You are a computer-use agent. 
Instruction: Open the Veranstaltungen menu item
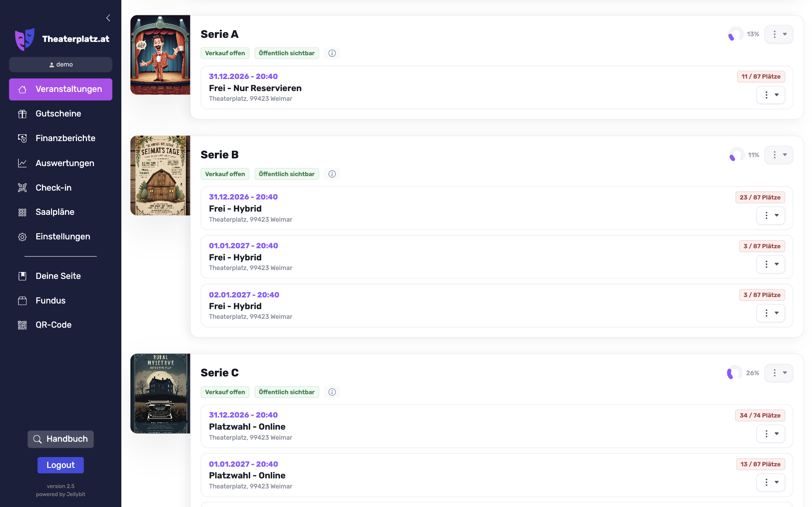click(x=60, y=89)
